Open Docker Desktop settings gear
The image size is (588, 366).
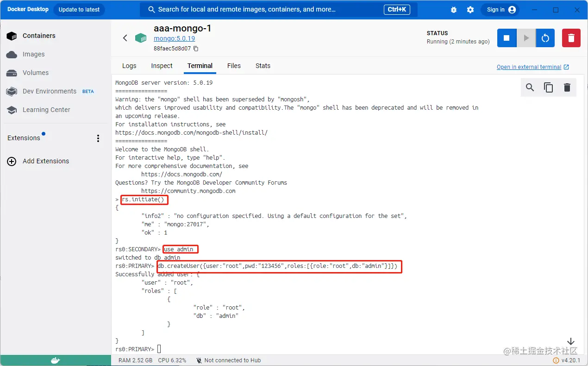470,10
